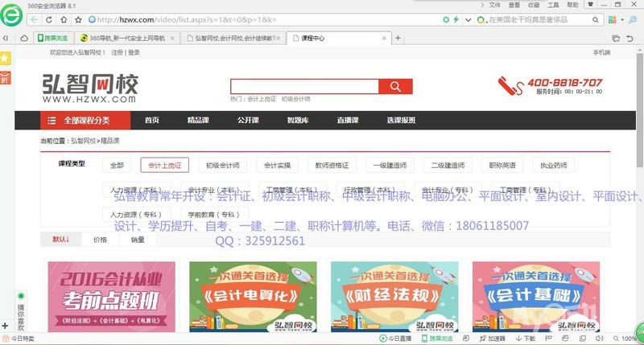Viewport: 644px width, 345px height.
Task: Click the green compatibility mode icon in address bar
Action: pos(446,19)
